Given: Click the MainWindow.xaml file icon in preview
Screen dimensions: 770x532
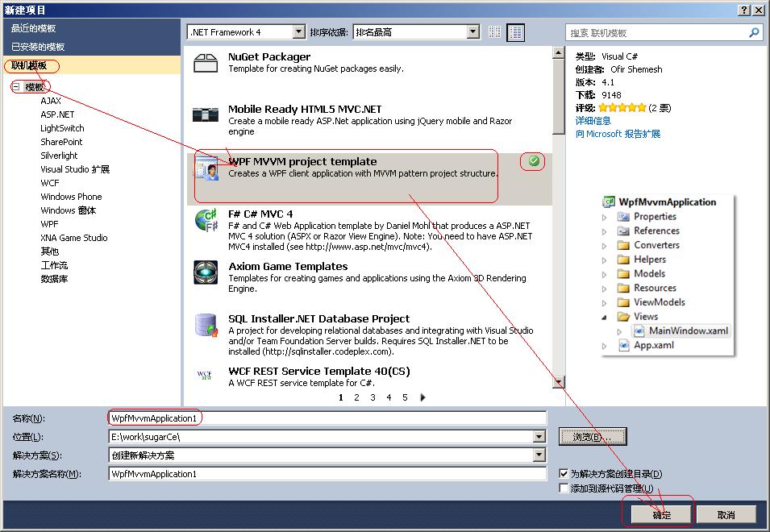Looking at the screenshot, I should click(639, 330).
